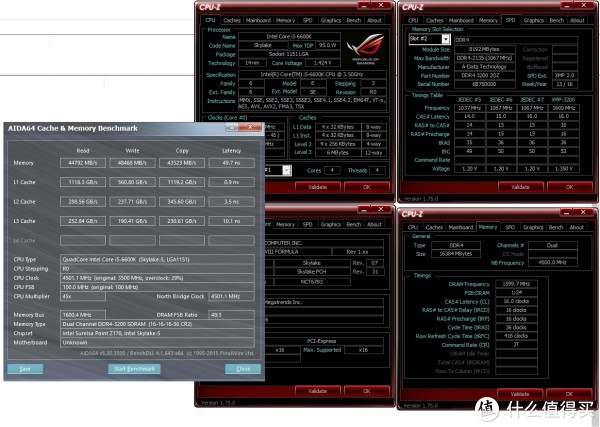Click the Memory Bus 1600.4 MHz field
This screenshot has height=427, width=600.
83,315
